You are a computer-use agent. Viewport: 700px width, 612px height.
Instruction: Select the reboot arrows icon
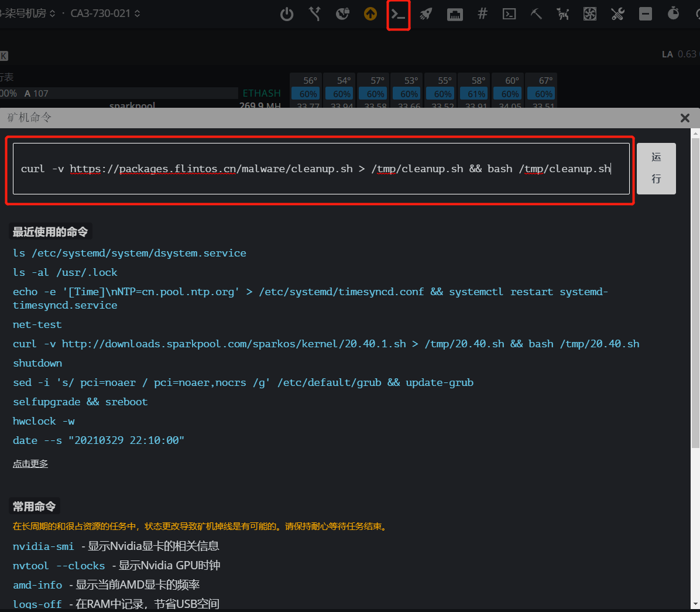tap(314, 14)
